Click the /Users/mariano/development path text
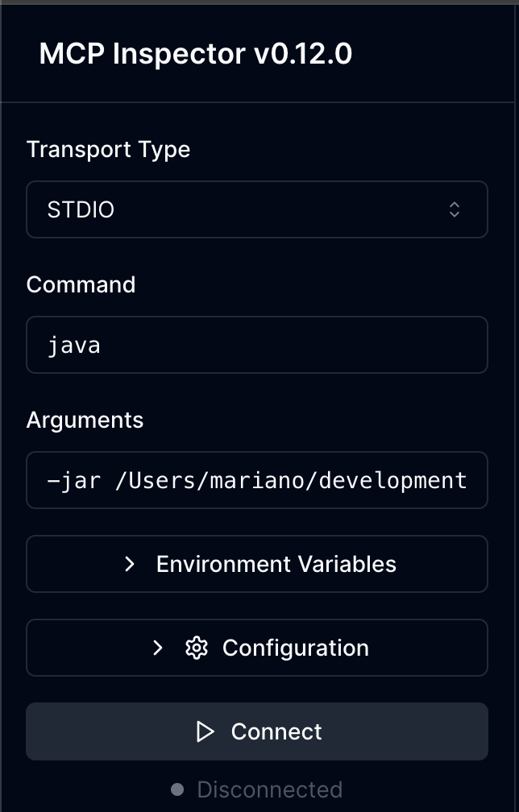This screenshot has width=519, height=812. (x=291, y=481)
